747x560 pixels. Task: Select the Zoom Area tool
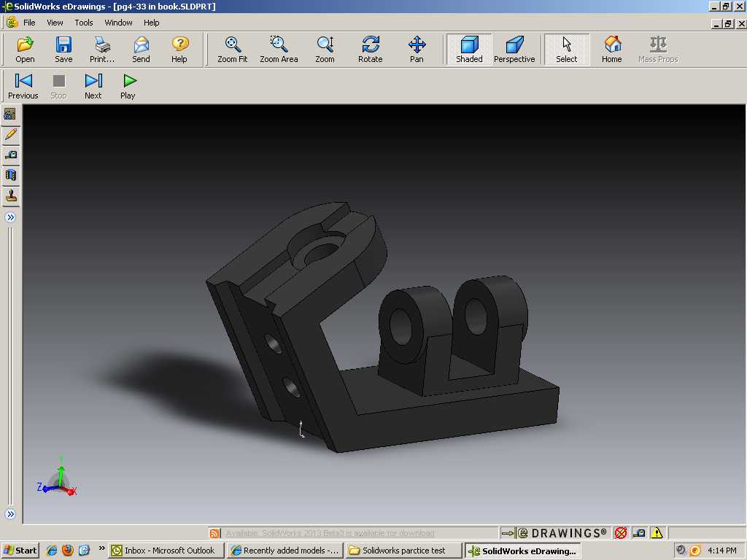279,50
